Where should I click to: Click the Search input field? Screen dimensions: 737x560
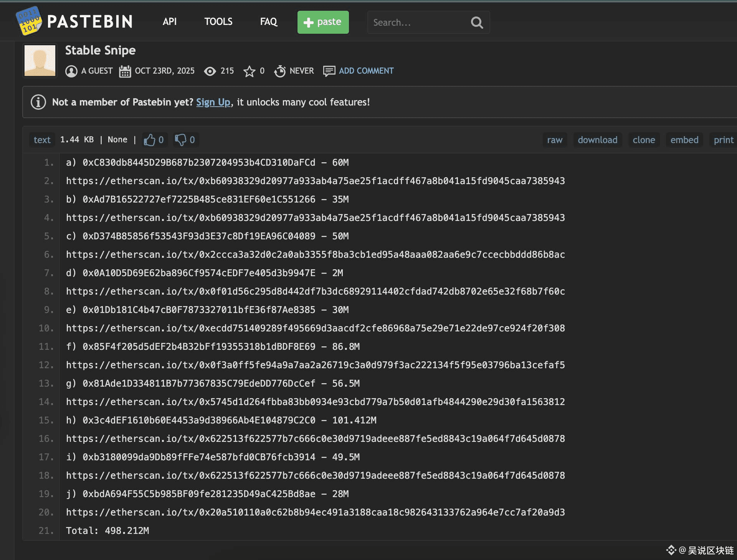click(416, 23)
